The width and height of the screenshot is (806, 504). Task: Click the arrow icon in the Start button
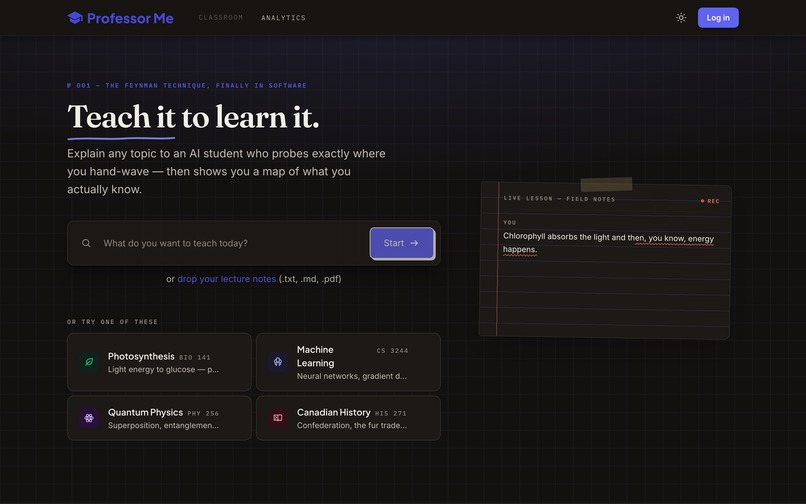click(414, 243)
